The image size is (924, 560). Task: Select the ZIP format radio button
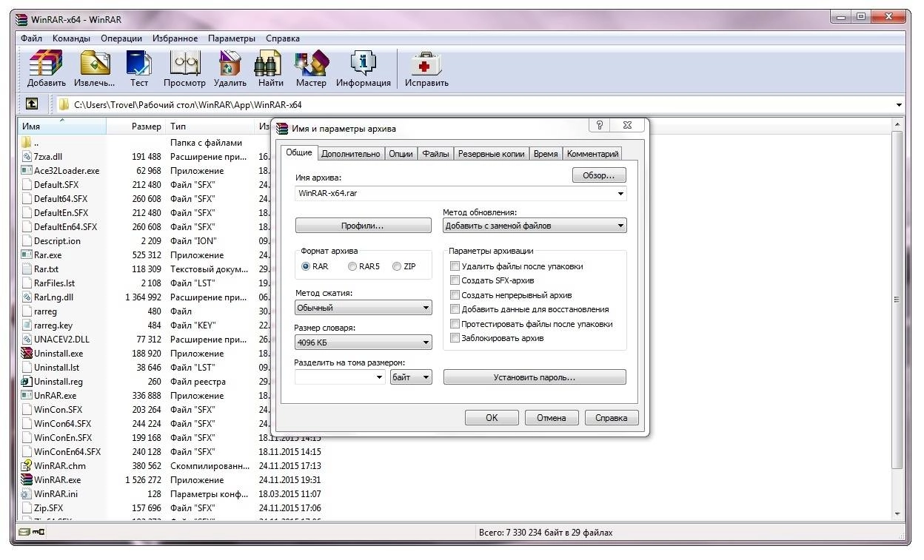click(x=397, y=266)
